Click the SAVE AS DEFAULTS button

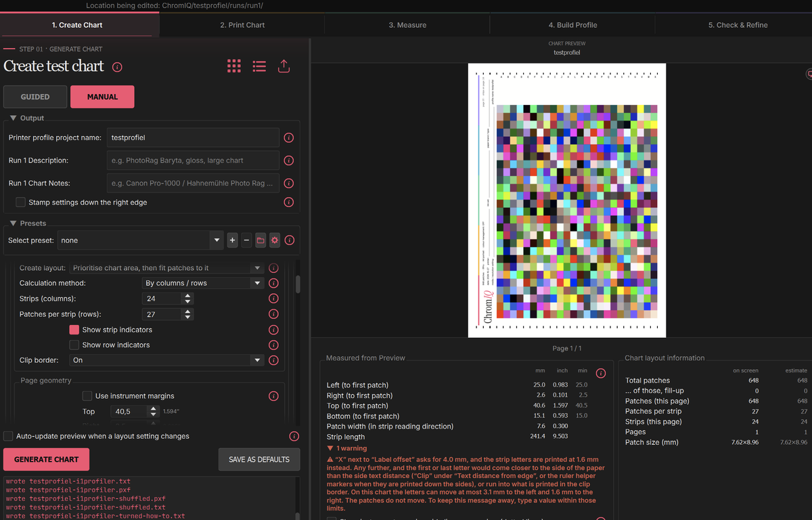[259, 459]
